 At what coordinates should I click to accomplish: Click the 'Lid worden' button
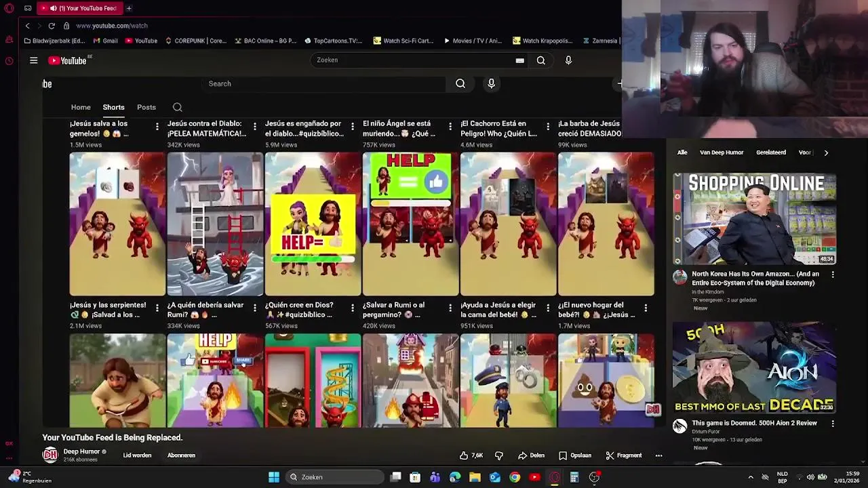(137, 455)
